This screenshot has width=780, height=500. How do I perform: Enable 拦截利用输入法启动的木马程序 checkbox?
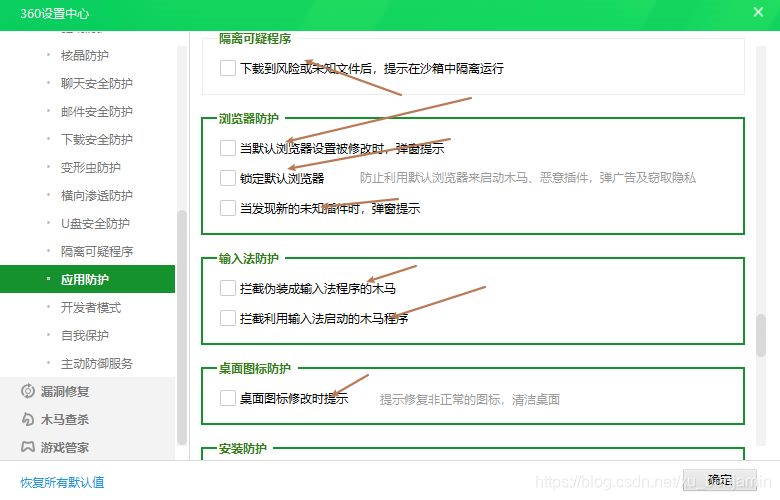228,318
